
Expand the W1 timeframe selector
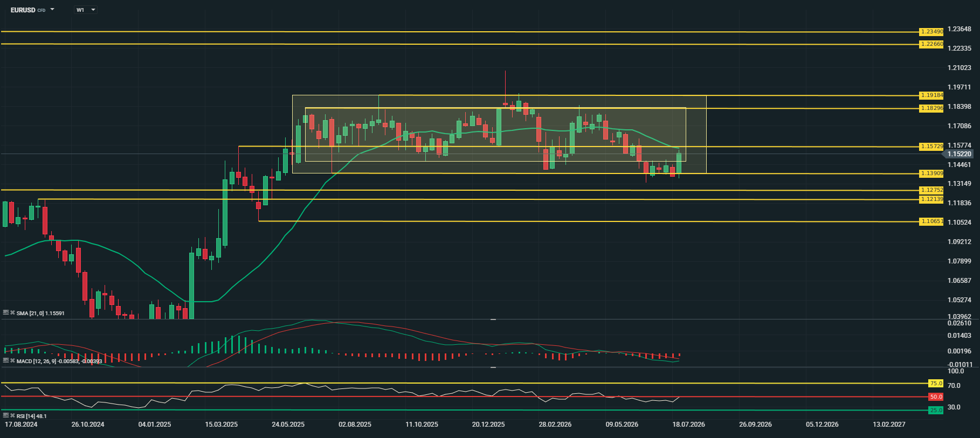tap(85, 10)
